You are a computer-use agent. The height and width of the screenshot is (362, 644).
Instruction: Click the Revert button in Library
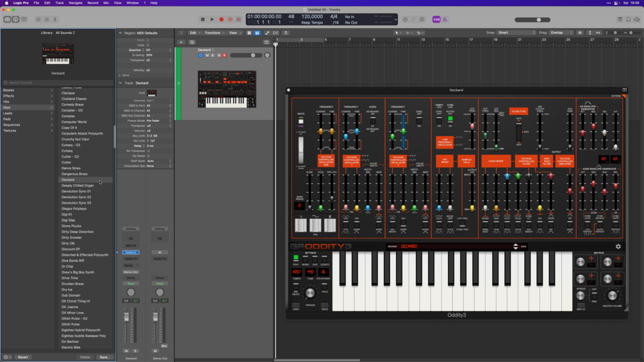click(x=23, y=357)
